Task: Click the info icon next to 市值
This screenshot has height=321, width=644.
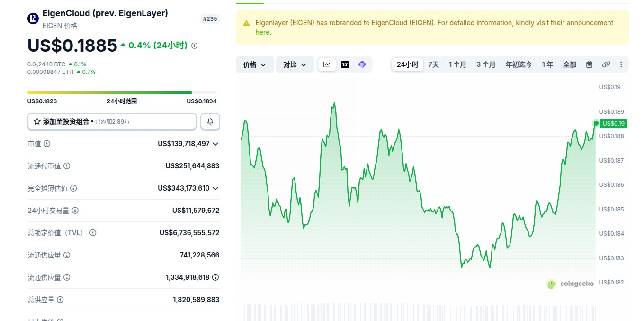Action: click(47, 144)
